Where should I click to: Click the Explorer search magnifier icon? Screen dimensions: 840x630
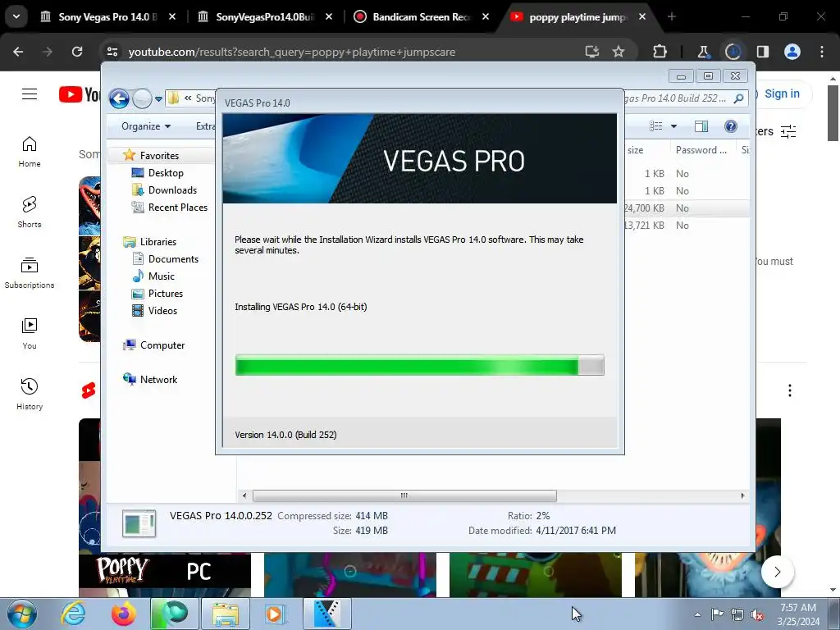tap(739, 98)
